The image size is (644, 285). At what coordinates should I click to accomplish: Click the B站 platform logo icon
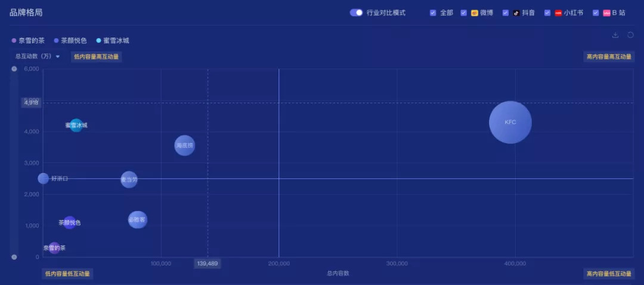(x=606, y=13)
